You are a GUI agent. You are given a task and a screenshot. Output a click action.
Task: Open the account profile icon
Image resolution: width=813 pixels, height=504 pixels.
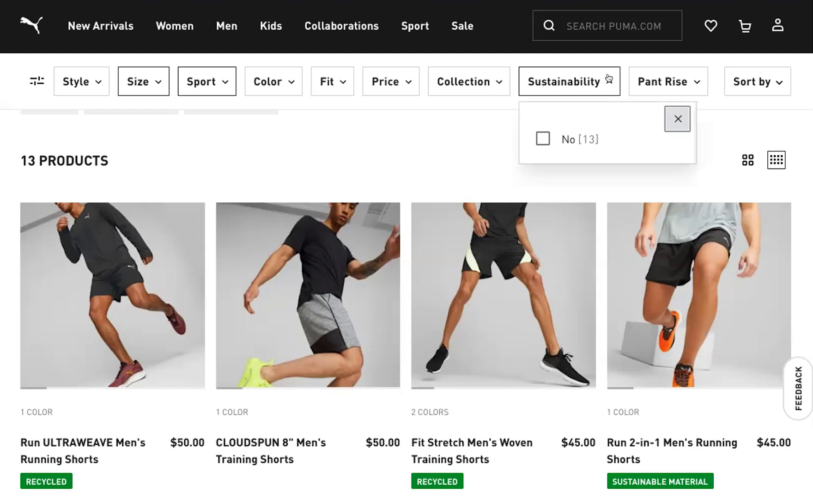(x=778, y=25)
